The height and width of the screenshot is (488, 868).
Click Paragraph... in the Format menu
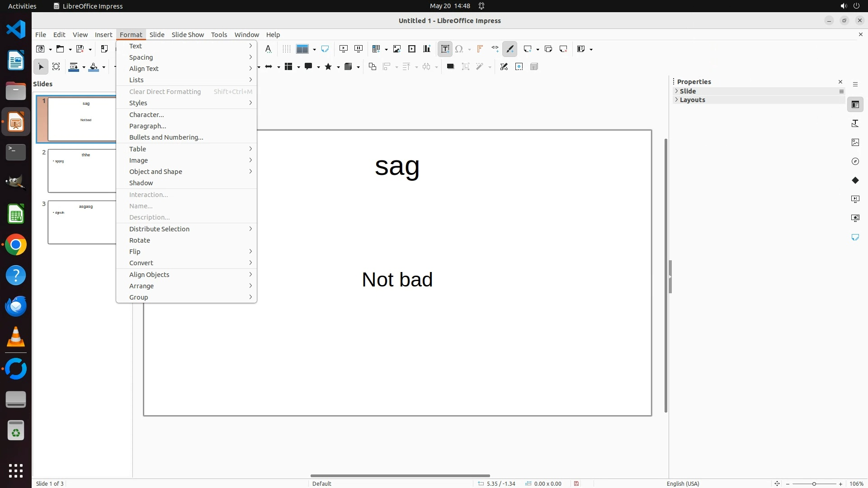click(147, 126)
